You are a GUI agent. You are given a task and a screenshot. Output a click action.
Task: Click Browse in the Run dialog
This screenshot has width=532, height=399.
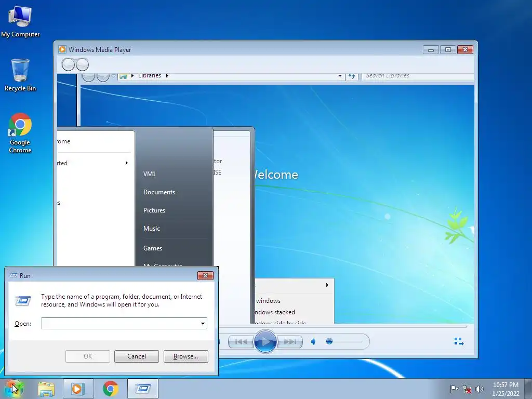coord(185,356)
